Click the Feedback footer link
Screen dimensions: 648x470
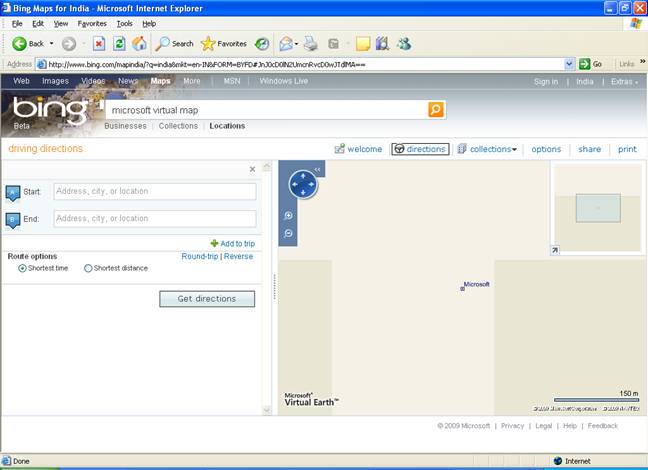tap(602, 426)
